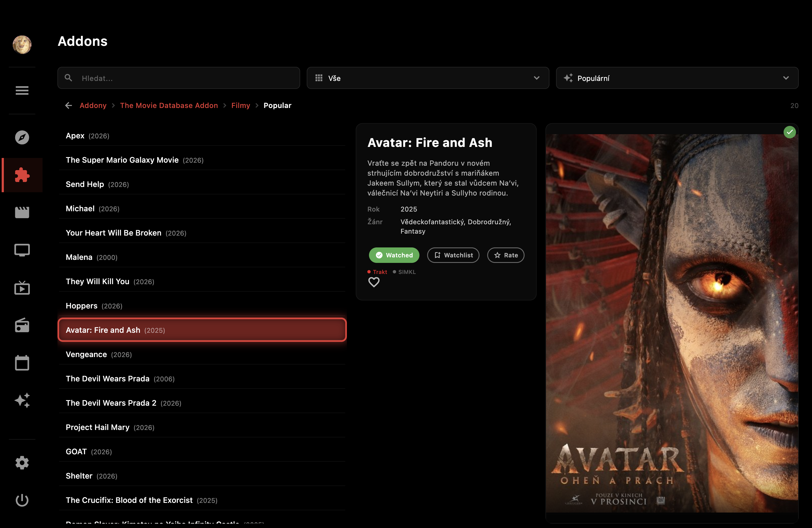Select GOAT (2026)
Viewport: 812px width, 528px height.
click(x=202, y=451)
